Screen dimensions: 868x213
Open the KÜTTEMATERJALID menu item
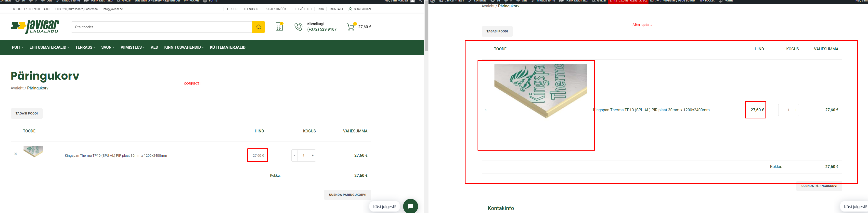[x=227, y=47]
